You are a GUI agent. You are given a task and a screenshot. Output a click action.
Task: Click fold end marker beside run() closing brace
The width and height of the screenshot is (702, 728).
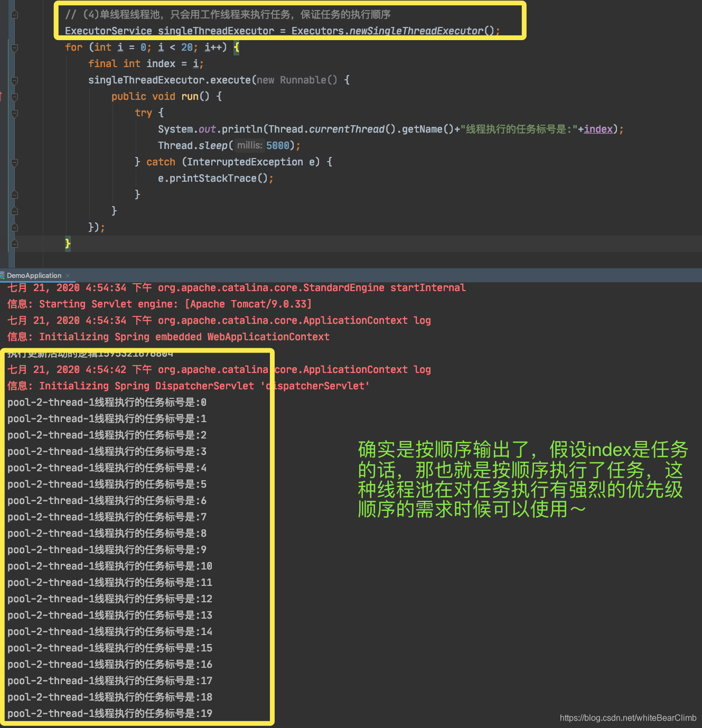(15, 211)
